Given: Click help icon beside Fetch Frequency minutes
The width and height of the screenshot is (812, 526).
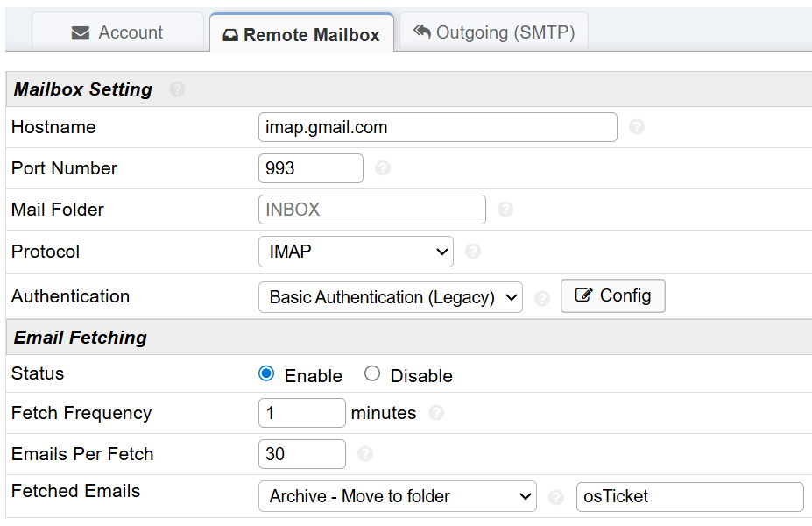Looking at the screenshot, I should click(x=436, y=413).
